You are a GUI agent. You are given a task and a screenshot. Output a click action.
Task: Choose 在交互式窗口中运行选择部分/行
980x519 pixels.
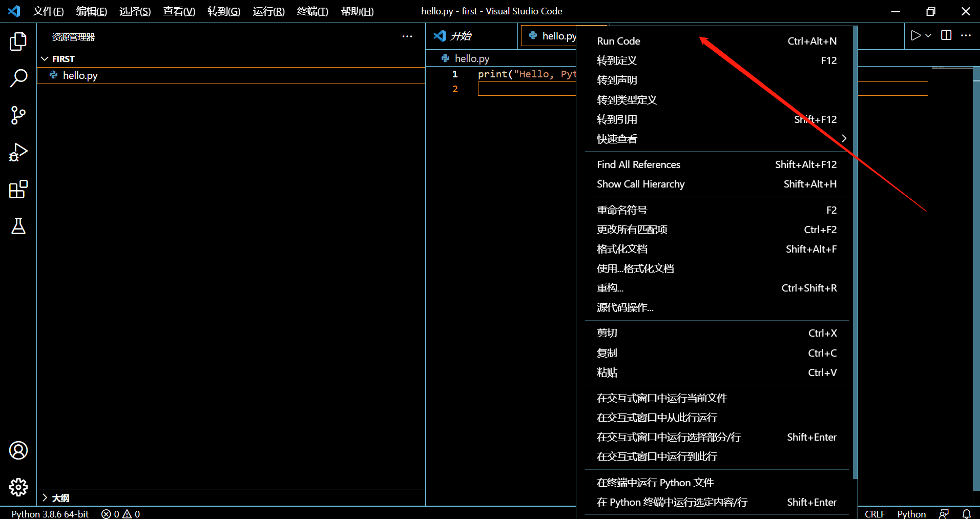tap(717, 437)
